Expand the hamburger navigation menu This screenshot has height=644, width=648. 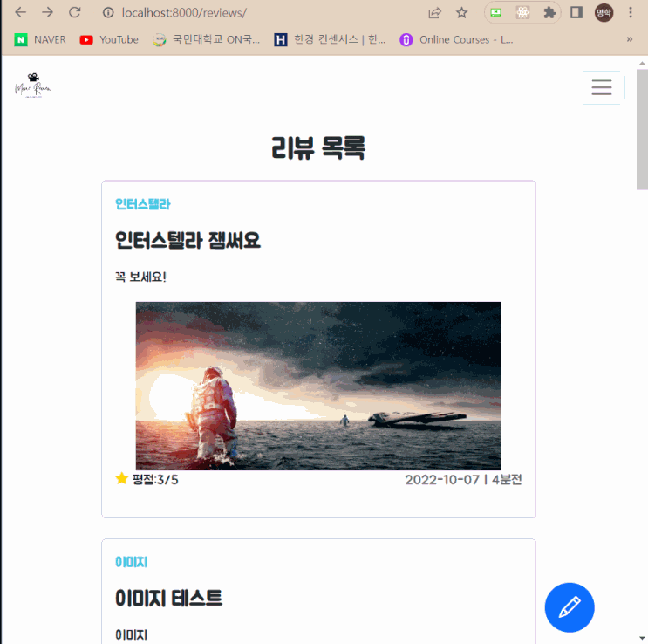[601, 87]
